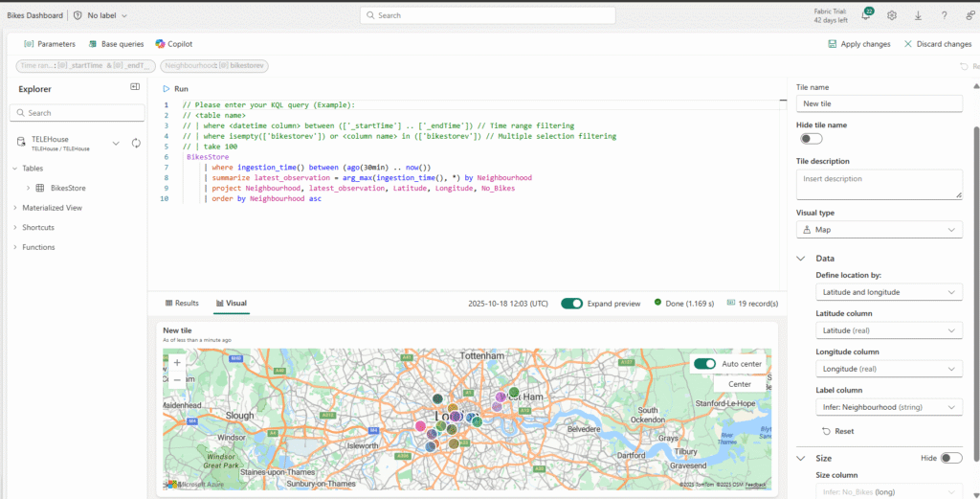Click the Run query play icon

tap(166, 88)
